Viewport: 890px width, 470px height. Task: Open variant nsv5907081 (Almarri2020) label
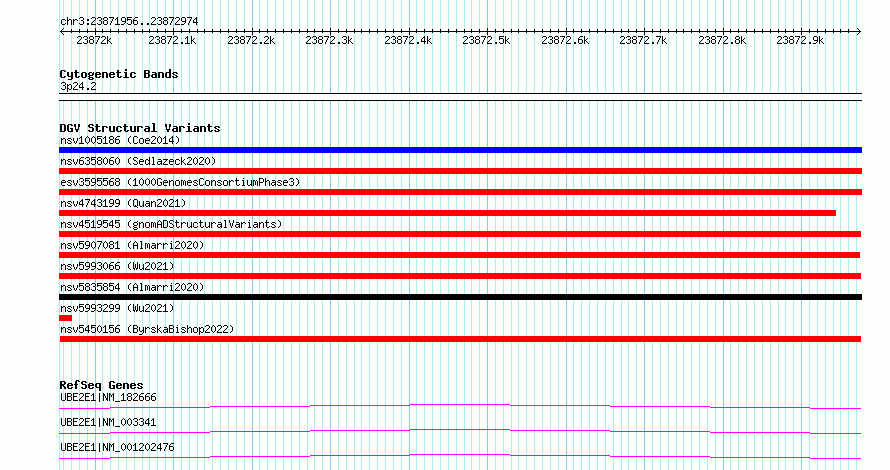pyautogui.click(x=132, y=245)
